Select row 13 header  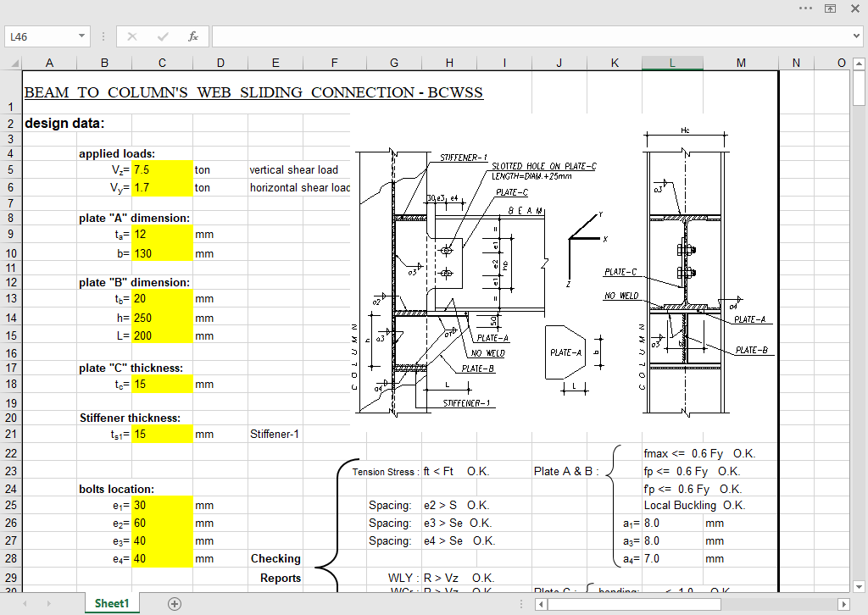pyautogui.click(x=11, y=299)
